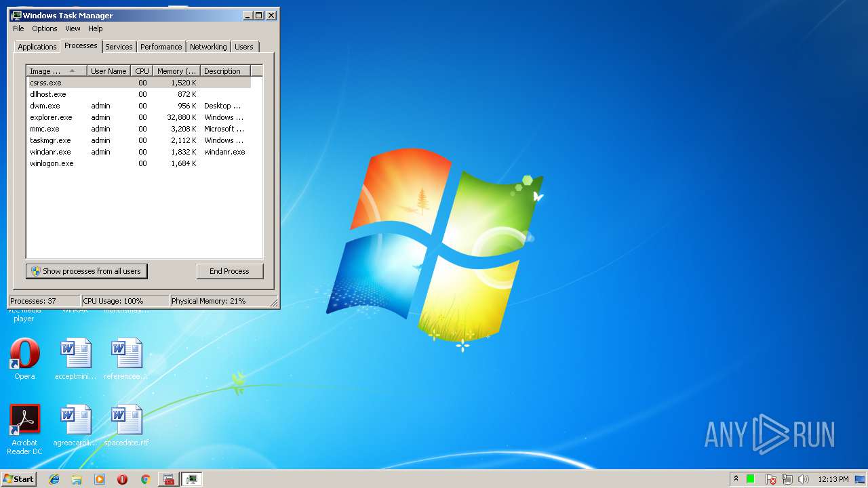Select the mmc.exe process row
This screenshot has height=488, width=868.
139,129
